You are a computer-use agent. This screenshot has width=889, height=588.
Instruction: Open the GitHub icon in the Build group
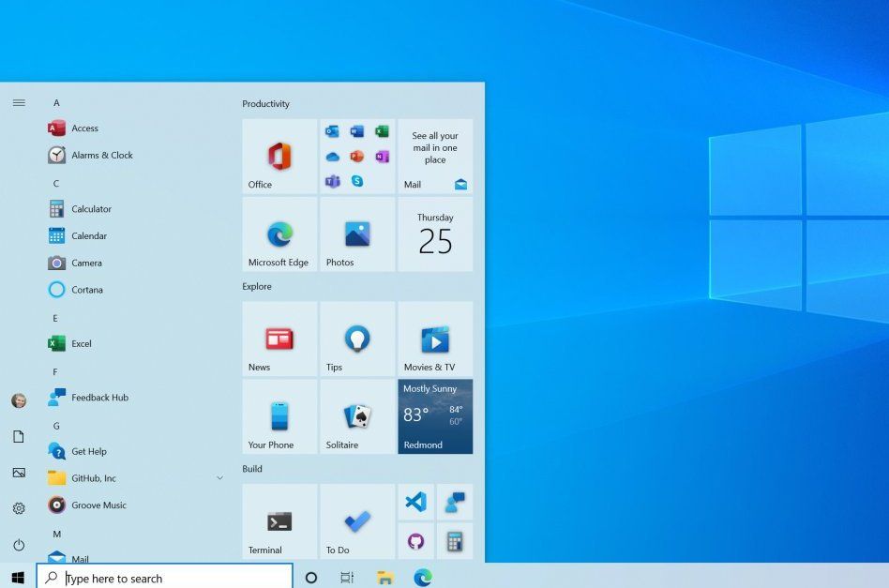pos(415,541)
